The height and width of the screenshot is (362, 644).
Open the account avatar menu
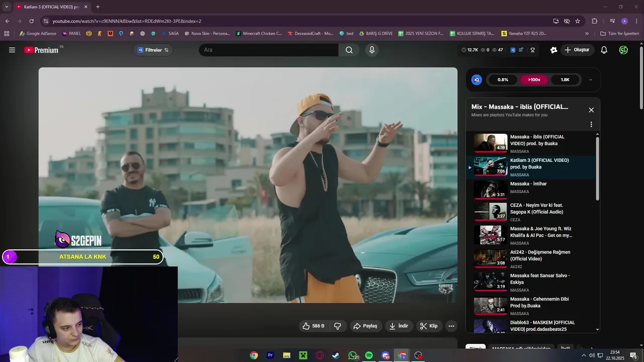pyautogui.click(x=623, y=50)
